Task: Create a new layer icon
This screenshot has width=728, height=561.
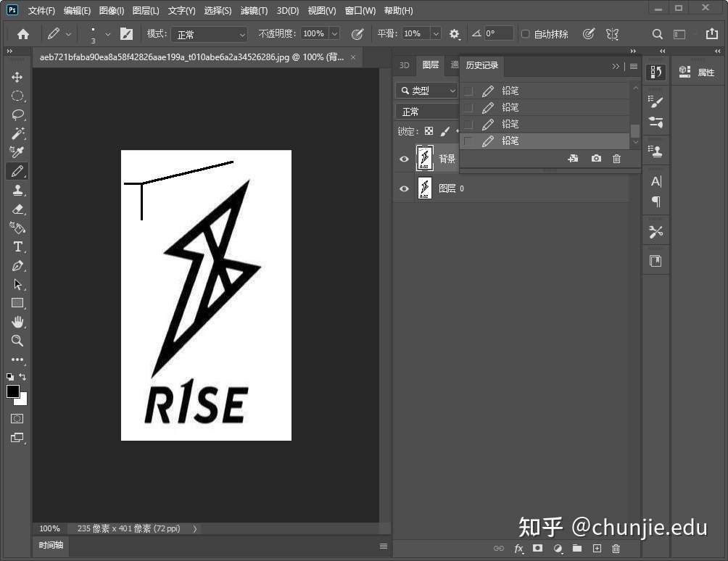Action: pos(597,549)
